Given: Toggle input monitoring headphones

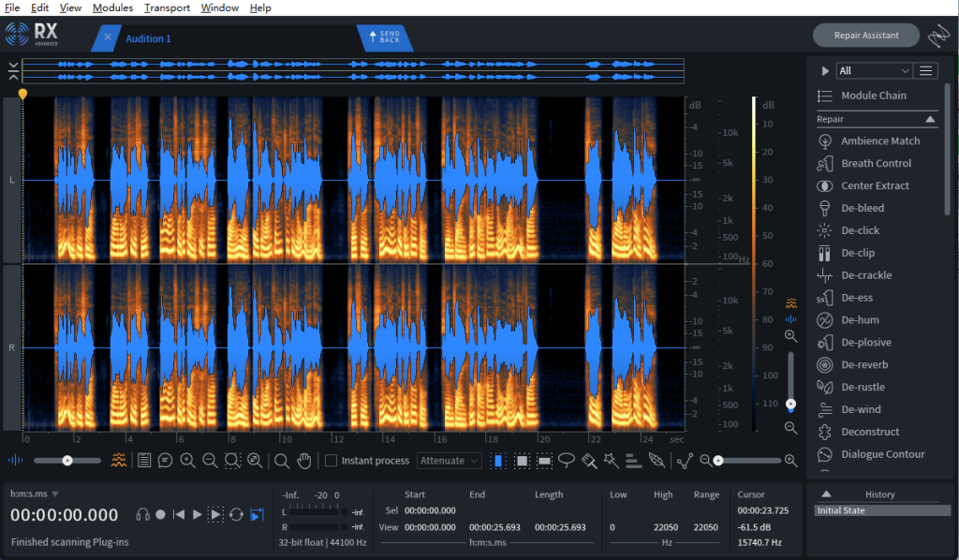Looking at the screenshot, I should [x=142, y=515].
